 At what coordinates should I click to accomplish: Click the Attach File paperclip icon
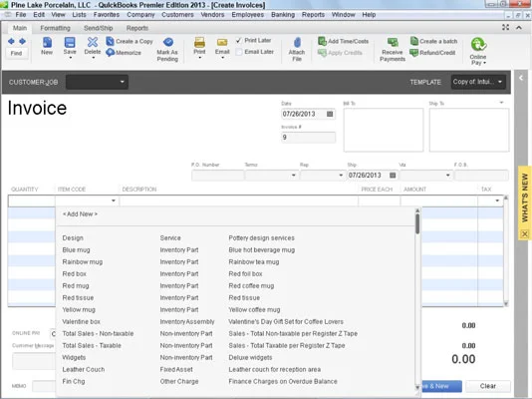coord(297,42)
